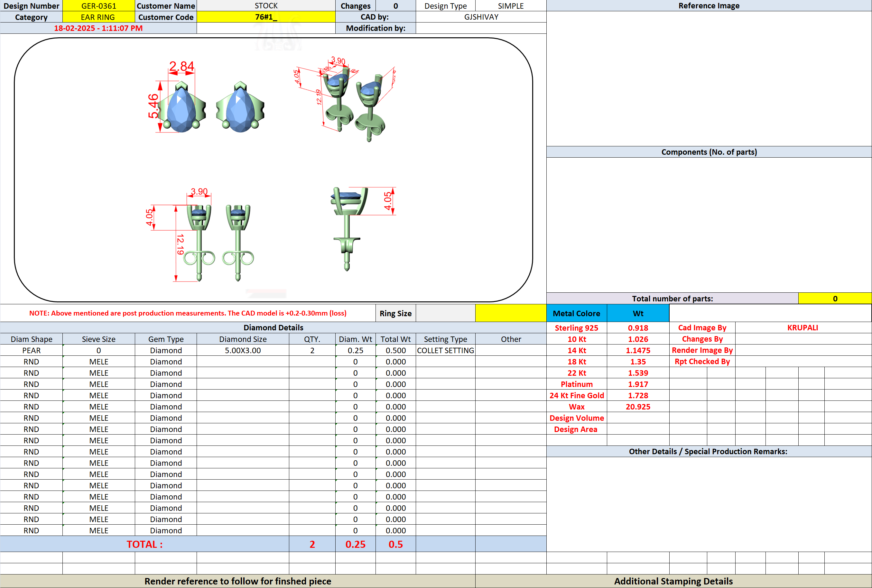This screenshot has height=588, width=872.
Task: Click the Reference Image header
Action: coord(709,5)
